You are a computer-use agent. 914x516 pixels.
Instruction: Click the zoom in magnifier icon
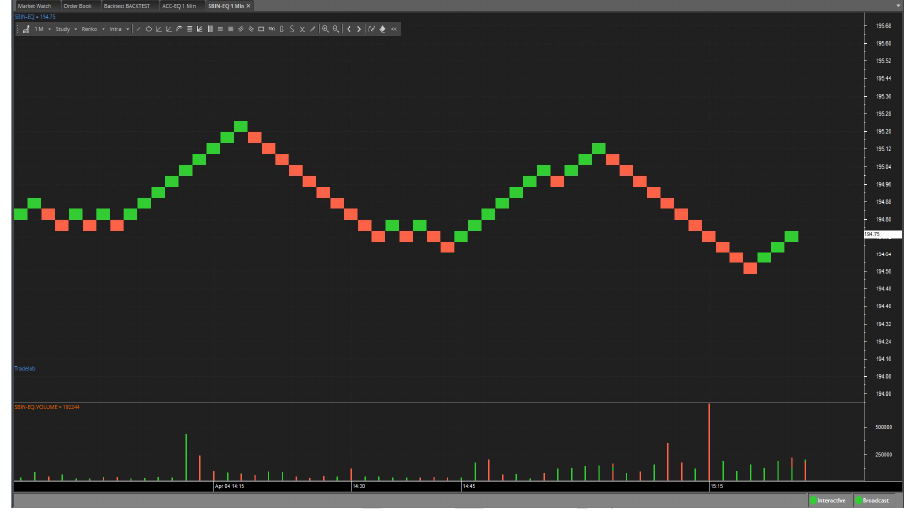coord(325,29)
